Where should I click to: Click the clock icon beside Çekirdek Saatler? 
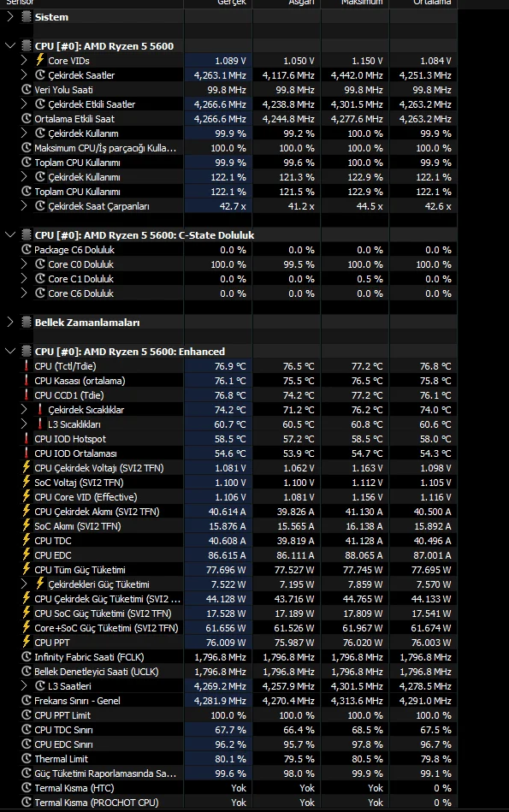pos(40,75)
